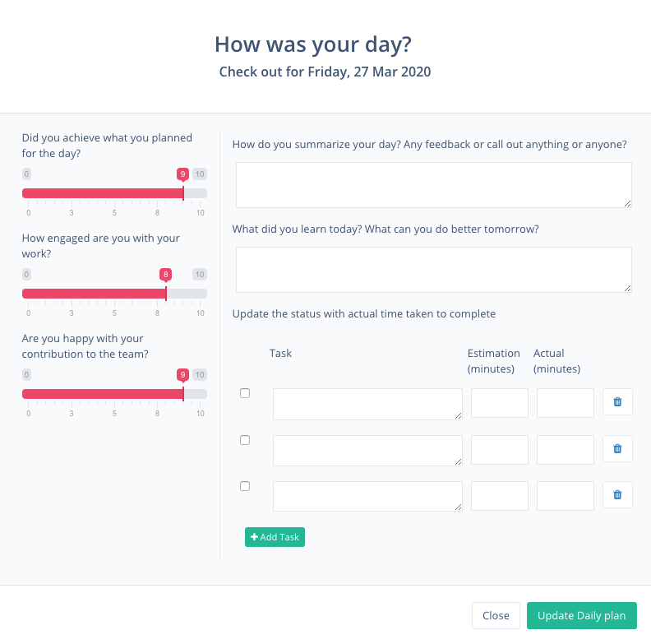Mark the third task checkbox as done
Screen dimensions: 651x644
245,486
